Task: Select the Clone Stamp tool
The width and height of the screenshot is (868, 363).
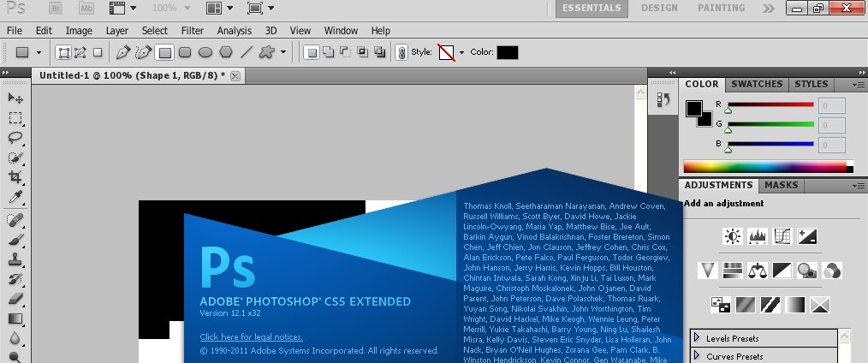Action: click(15, 259)
